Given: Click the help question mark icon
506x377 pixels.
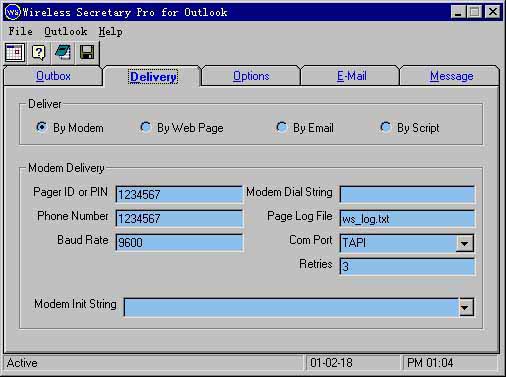Looking at the screenshot, I should pos(39,53).
